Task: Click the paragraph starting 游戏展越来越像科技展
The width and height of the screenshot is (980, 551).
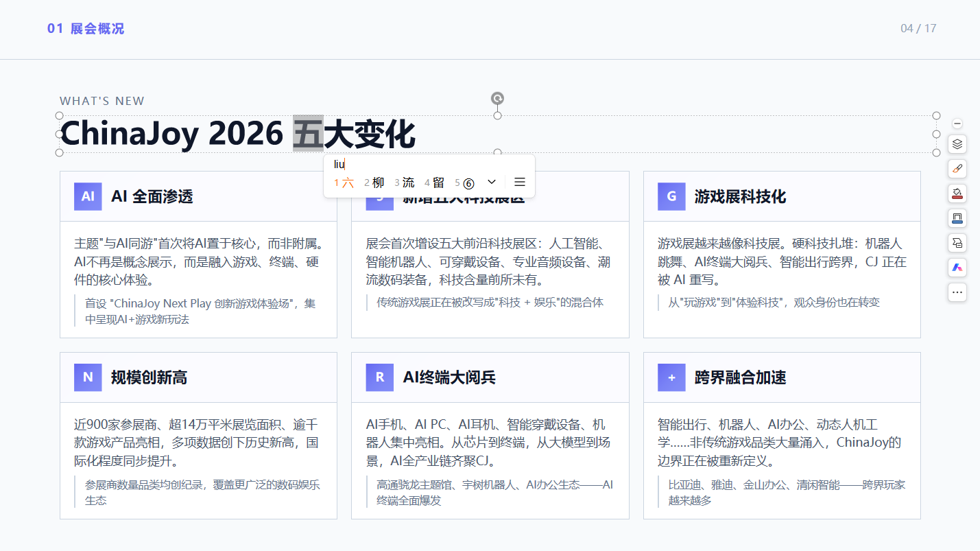Action: 782,262
